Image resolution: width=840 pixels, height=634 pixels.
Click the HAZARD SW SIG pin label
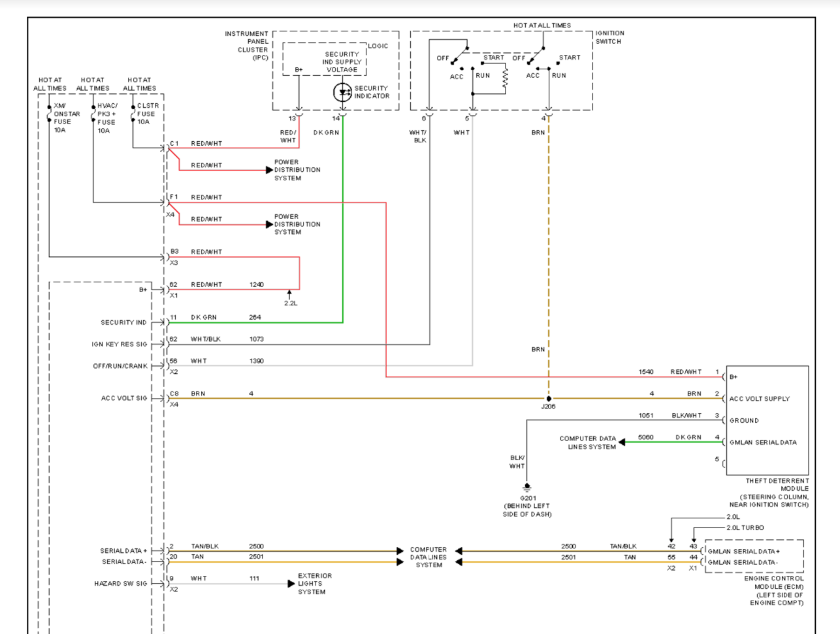(x=121, y=584)
